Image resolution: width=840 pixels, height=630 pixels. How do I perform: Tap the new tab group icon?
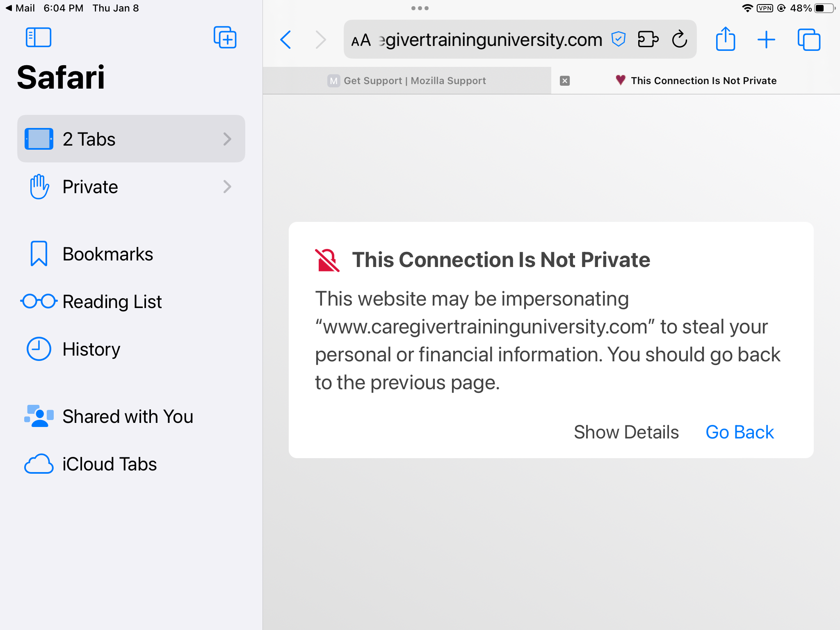(x=225, y=38)
